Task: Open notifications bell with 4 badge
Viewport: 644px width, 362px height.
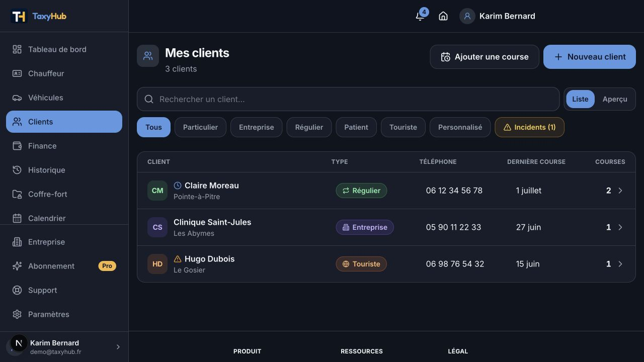Action: 420,16
